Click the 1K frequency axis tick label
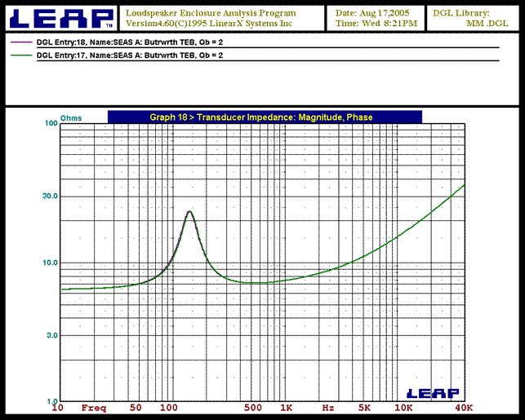The height and width of the screenshot is (420, 525). [x=287, y=407]
